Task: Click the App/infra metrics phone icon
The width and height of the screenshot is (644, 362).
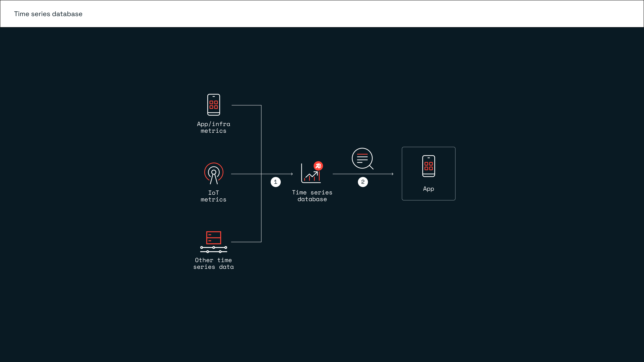Action: [213, 105]
